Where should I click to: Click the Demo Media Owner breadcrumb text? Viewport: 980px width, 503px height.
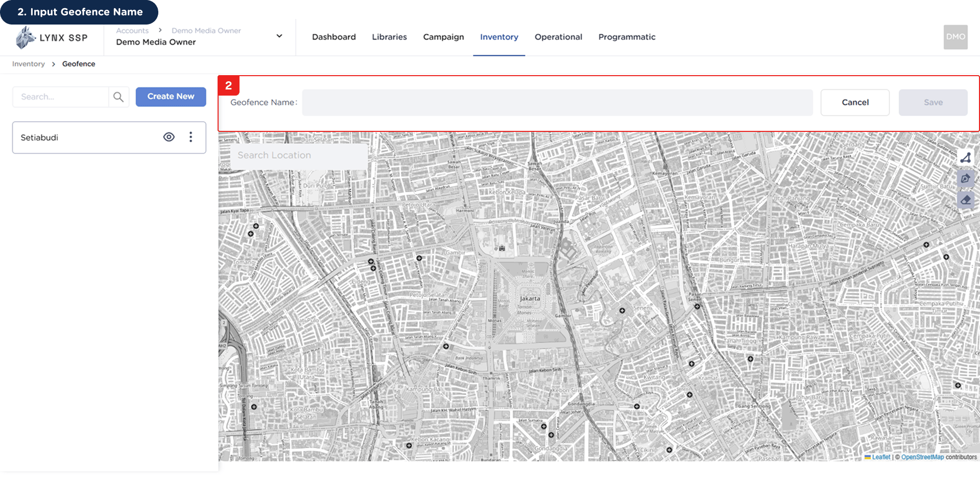[x=206, y=31]
